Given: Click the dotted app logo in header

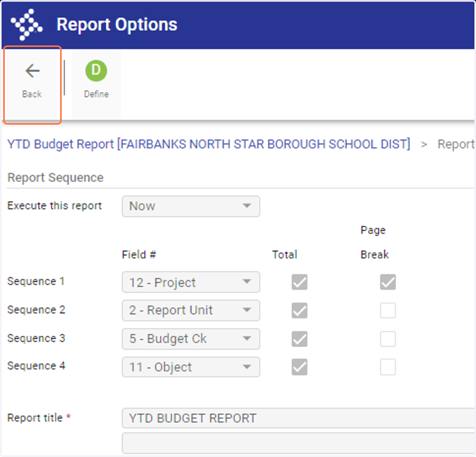Looking at the screenshot, I should pos(27,25).
